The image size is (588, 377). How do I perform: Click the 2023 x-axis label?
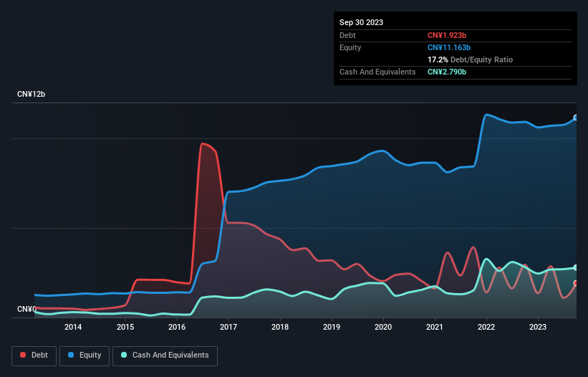538,327
